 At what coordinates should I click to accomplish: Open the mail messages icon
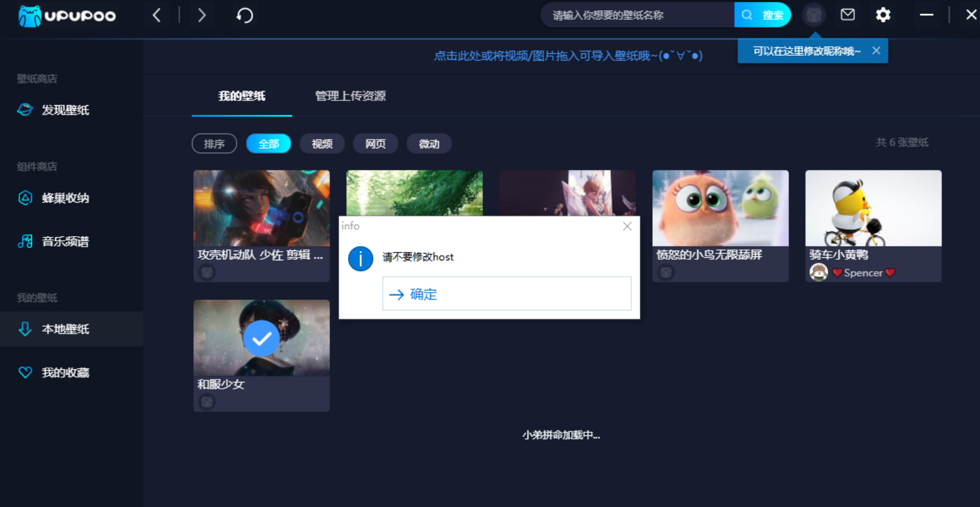[847, 15]
